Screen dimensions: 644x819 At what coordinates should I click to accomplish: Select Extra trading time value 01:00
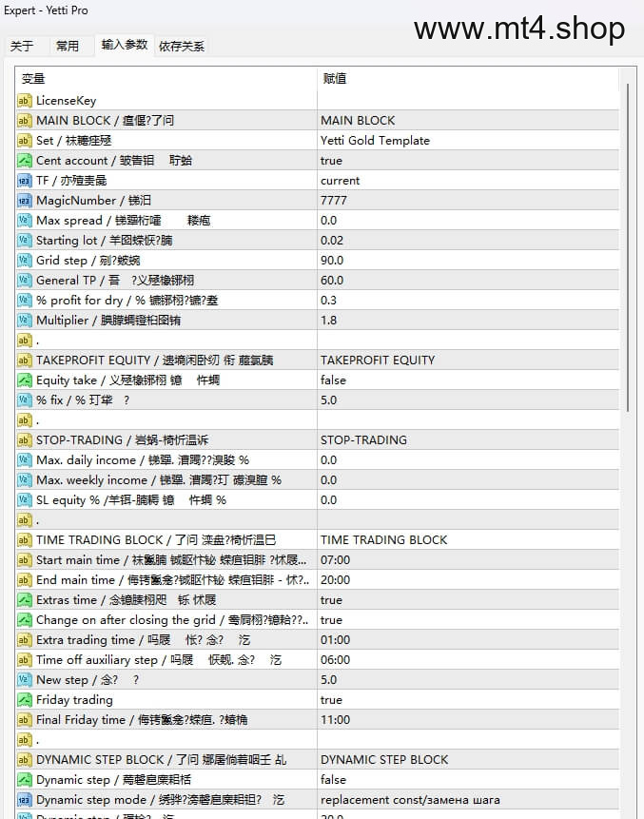467,640
